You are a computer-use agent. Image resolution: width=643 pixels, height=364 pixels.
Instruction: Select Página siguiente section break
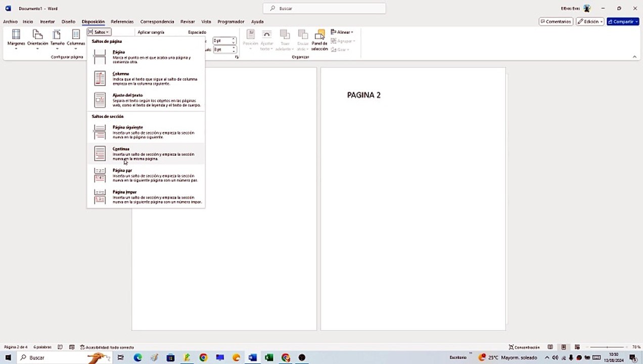tap(147, 132)
